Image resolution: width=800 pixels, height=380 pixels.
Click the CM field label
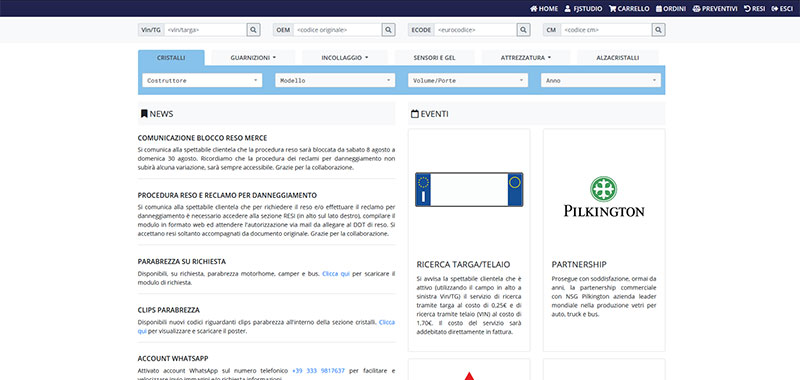[x=551, y=30]
